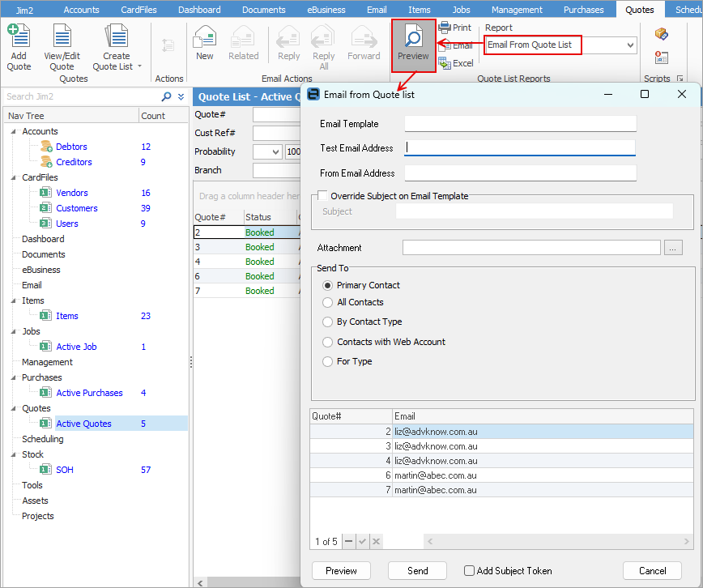
Task: Open View/Edit Quote tool
Action: 62,37
